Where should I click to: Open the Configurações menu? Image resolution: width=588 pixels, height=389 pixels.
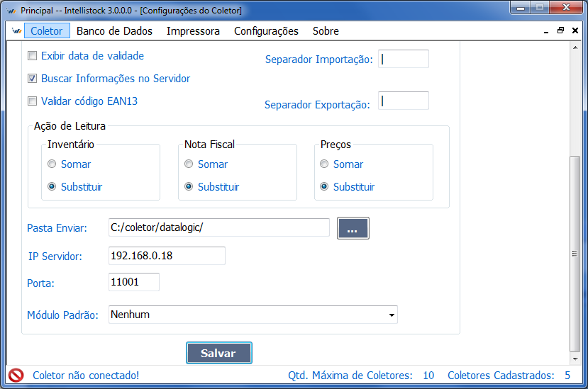[266, 30]
